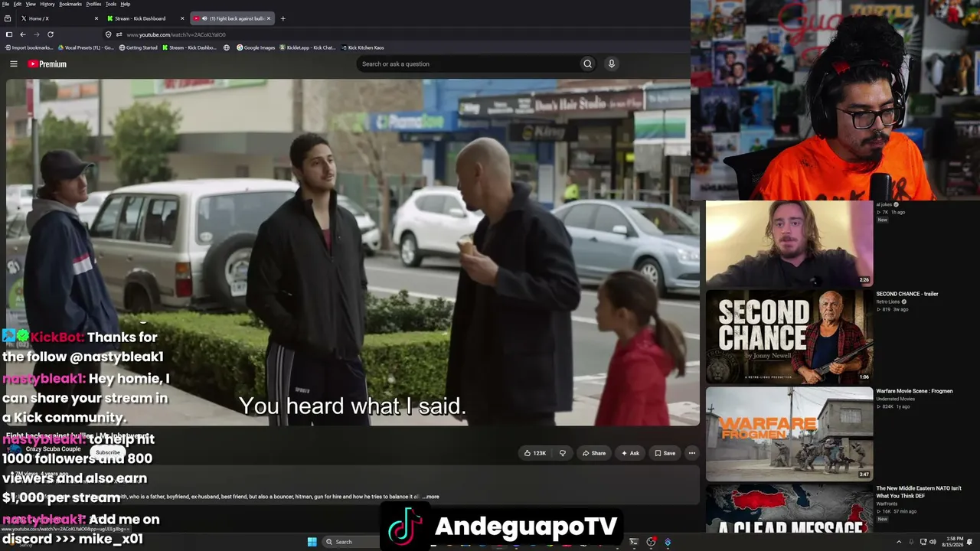Open the Bookmarks menu
The image size is (980, 551).
coord(70,4)
